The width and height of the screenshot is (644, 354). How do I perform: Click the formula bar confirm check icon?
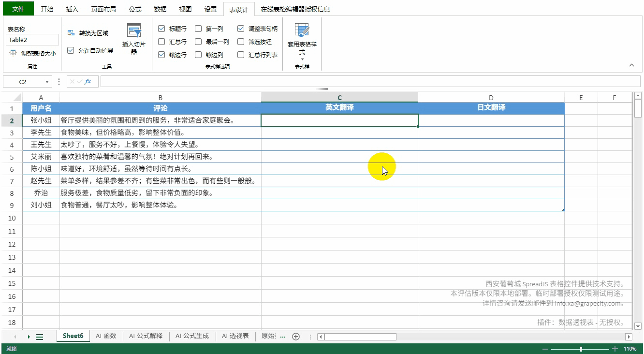(80, 82)
